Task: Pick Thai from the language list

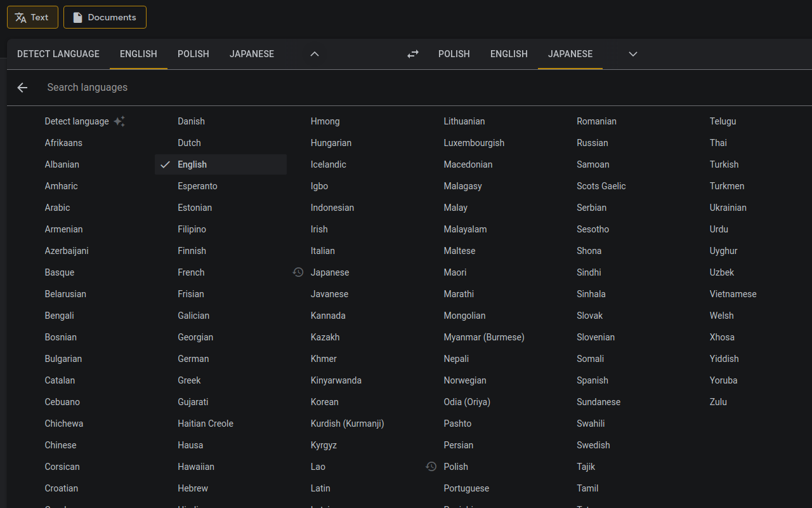Action: click(x=718, y=143)
